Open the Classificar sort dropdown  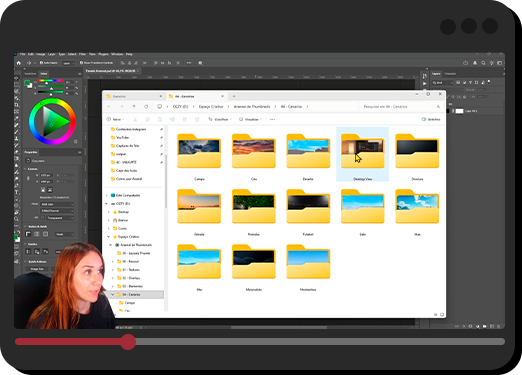pyautogui.click(x=220, y=119)
